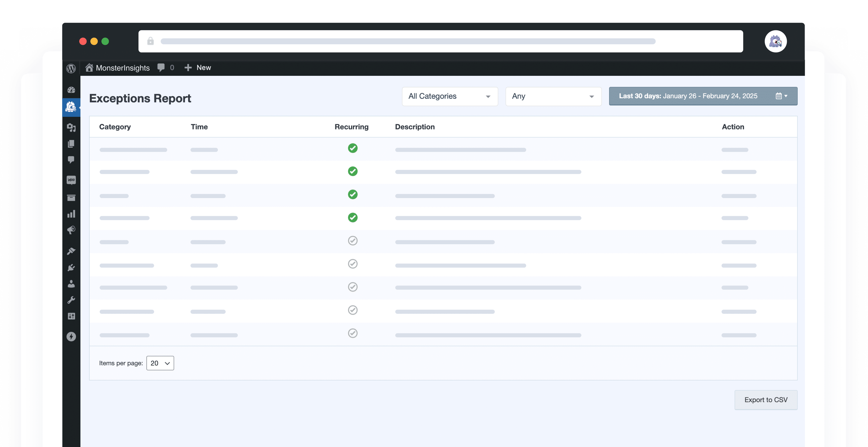Click the WordPress logo icon
This screenshot has height=447, width=868.
tap(71, 68)
